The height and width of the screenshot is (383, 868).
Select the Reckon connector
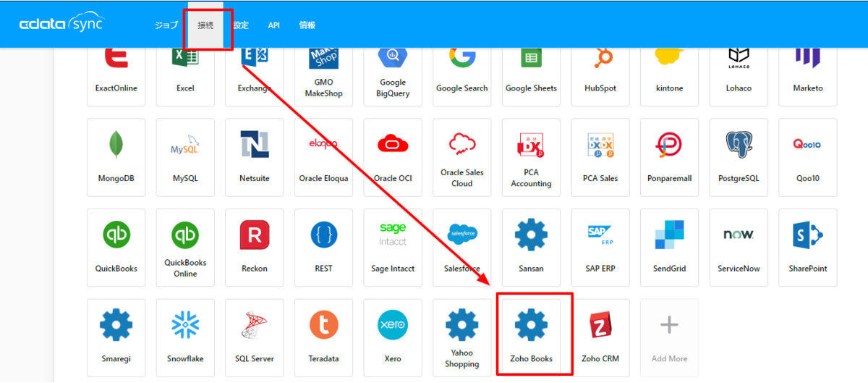click(255, 248)
